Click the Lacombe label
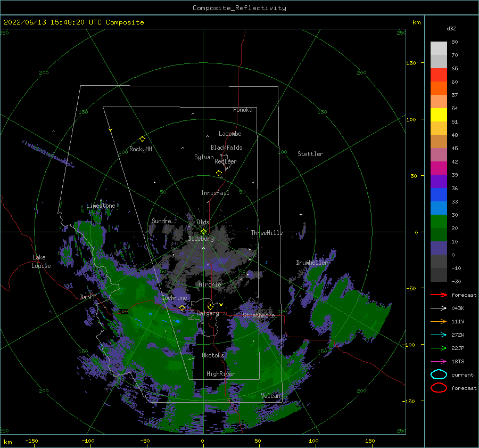This screenshot has height=448, width=479. (x=230, y=134)
